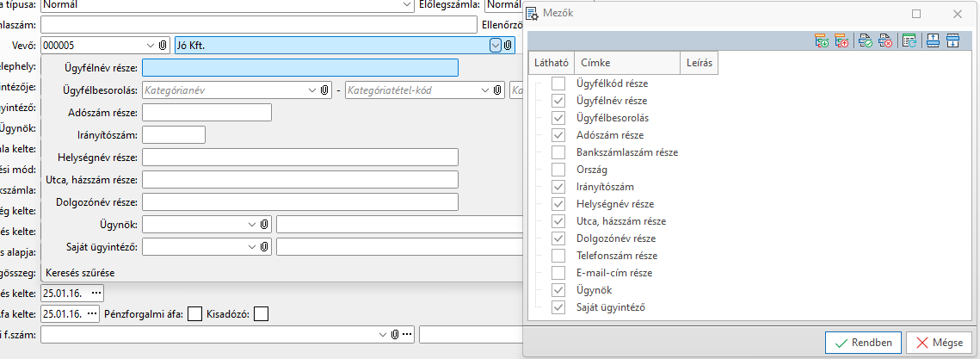
Task: Confirm with Rendben button
Action: (862, 343)
